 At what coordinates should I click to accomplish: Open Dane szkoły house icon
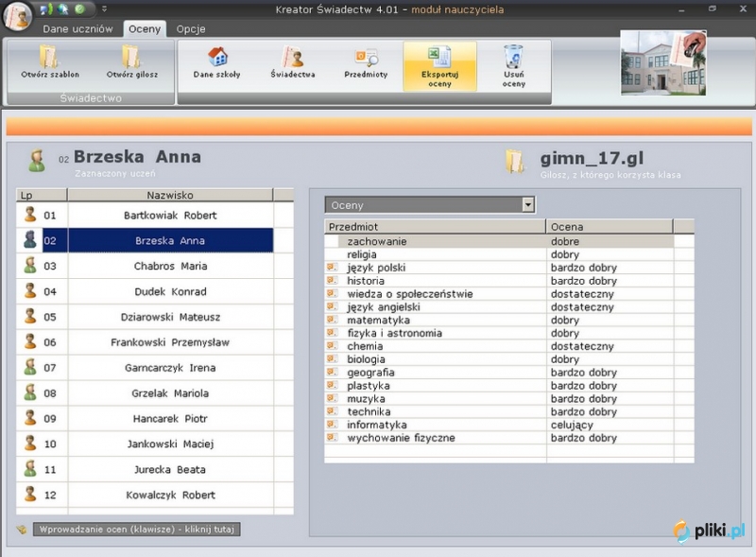(x=217, y=56)
